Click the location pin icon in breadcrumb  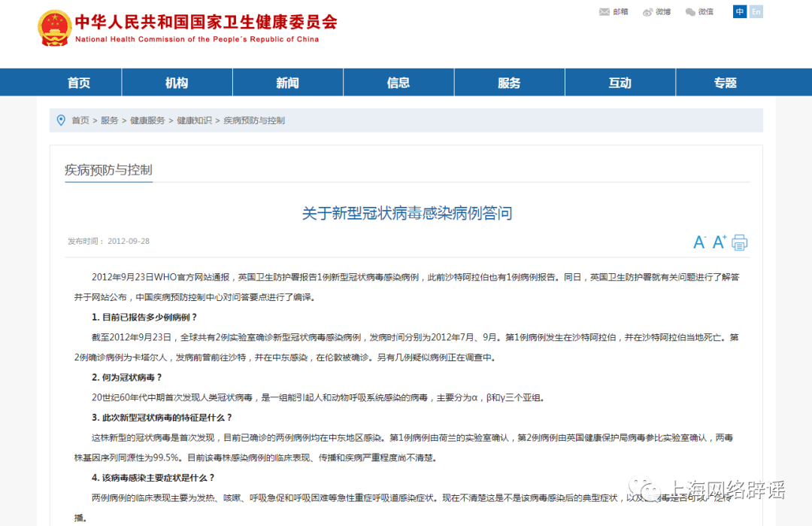[x=61, y=120]
